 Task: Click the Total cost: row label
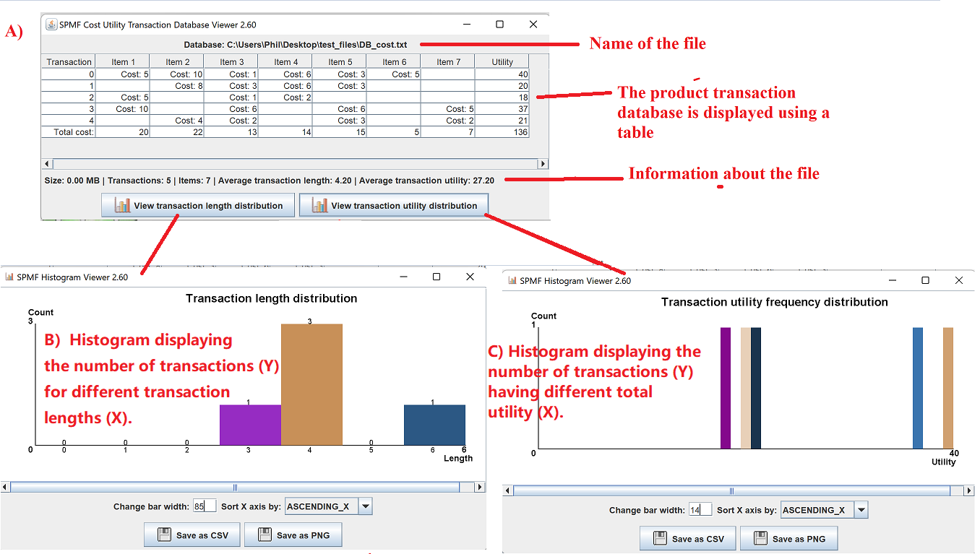(x=69, y=132)
